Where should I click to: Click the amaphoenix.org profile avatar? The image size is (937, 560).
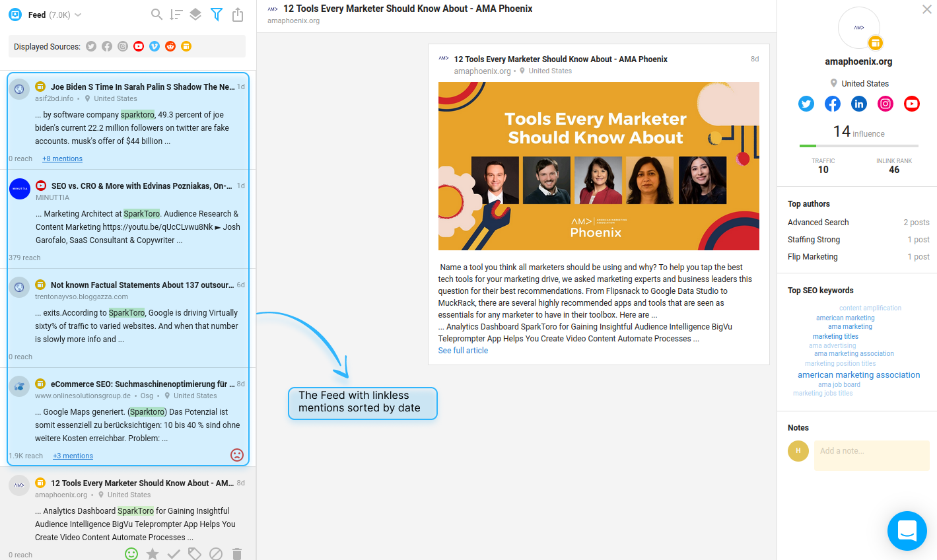[x=858, y=28]
